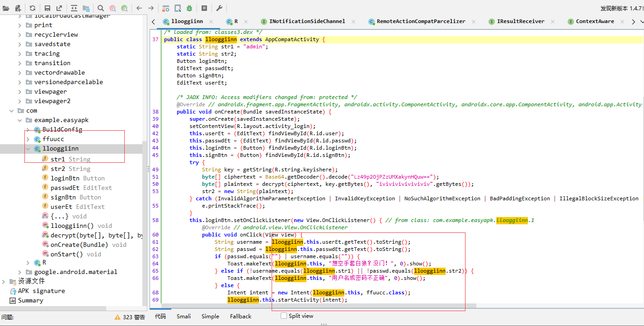Reload the project with refresh icon
644x326 pixels.
tap(33, 8)
